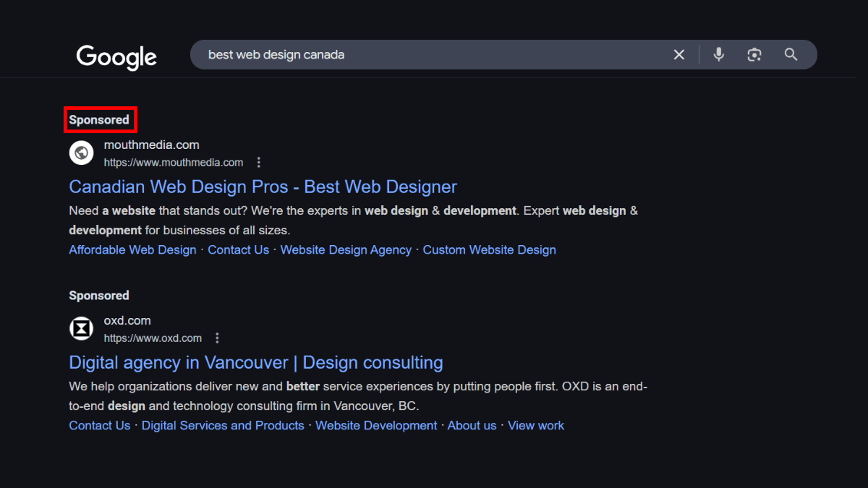This screenshot has height=488, width=868.
Task: Select the Custom Website Design sitelink
Action: click(x=489, y=249)
